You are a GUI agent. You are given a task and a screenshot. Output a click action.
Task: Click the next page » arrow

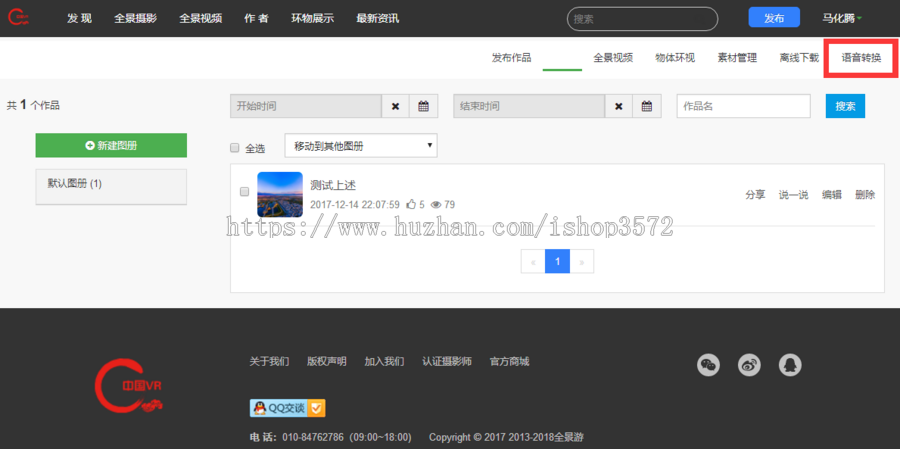581,261
